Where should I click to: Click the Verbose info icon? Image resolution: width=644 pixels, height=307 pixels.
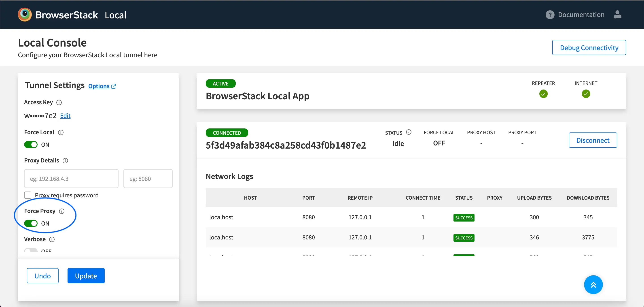52,239
